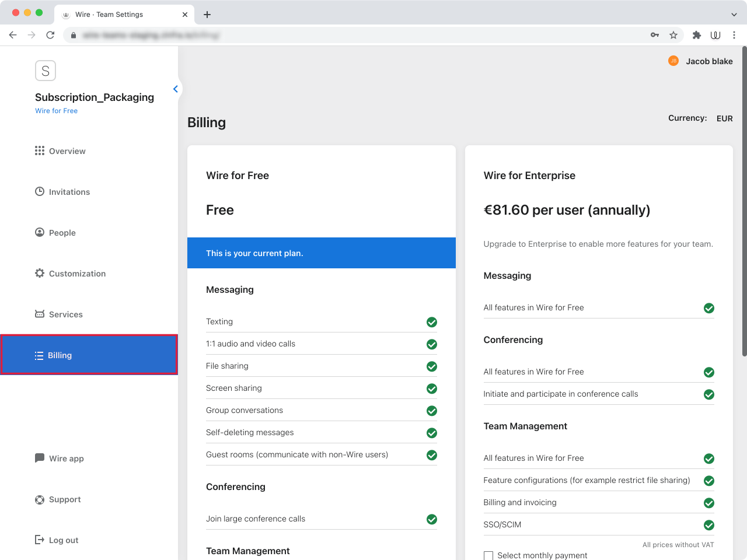Click the Wire for Enterprise heading

529,176
